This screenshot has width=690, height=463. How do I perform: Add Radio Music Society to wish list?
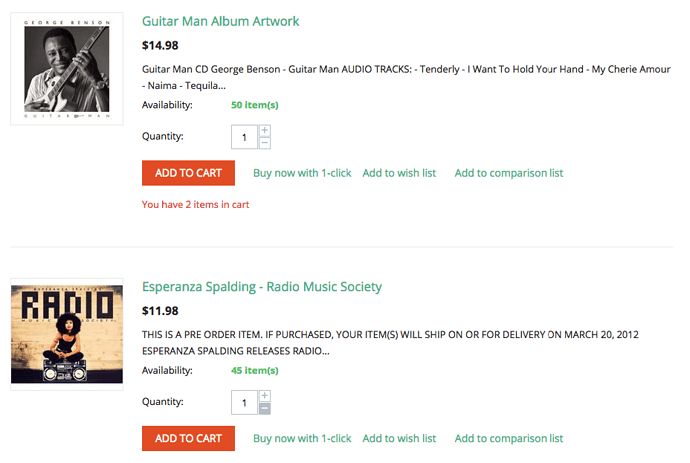pyautogui.click(x=399, y=438)
